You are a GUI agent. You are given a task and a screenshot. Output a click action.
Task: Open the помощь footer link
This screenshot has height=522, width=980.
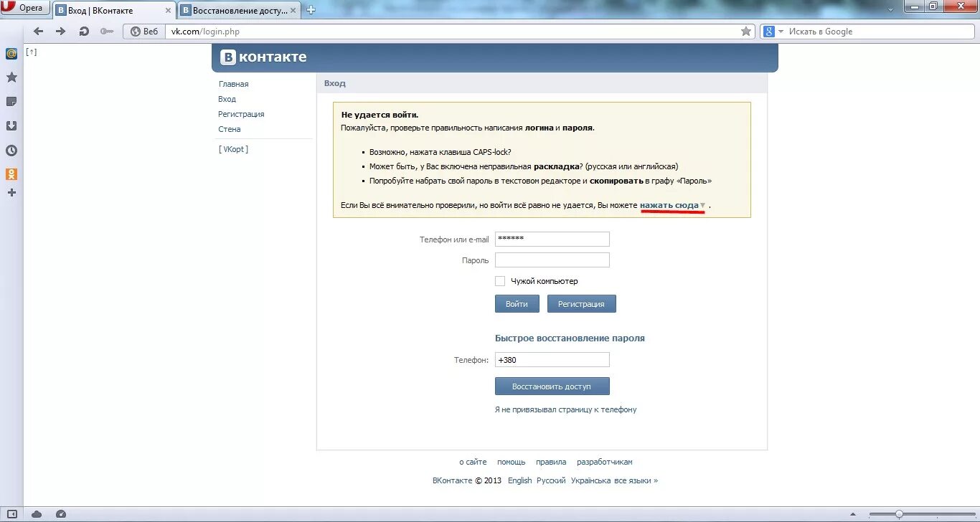512,462
